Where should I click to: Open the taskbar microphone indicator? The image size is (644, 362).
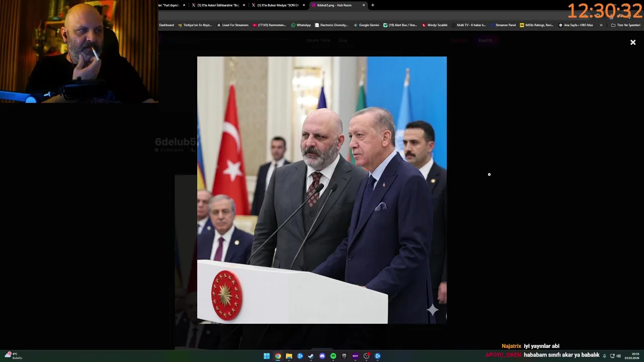(x=604, y=356)
